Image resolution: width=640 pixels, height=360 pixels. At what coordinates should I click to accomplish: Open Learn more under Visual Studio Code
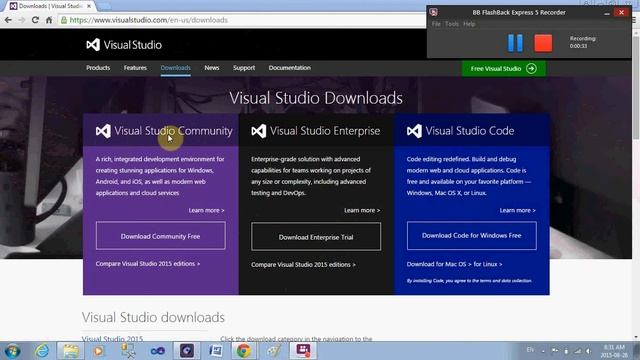[518, 210]
